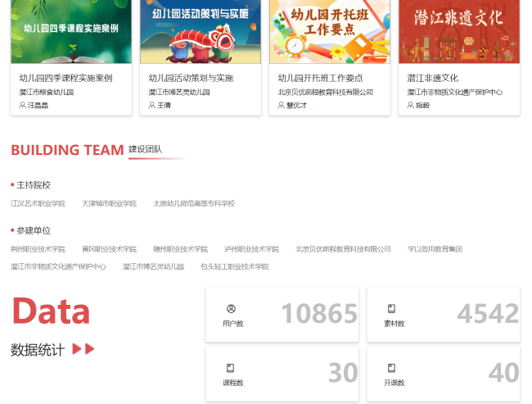This screenshot has height=404, width=532.
Task: Click teacher icon on 幼儿园四季课程实施案例 card
Action: pos(24,106)
